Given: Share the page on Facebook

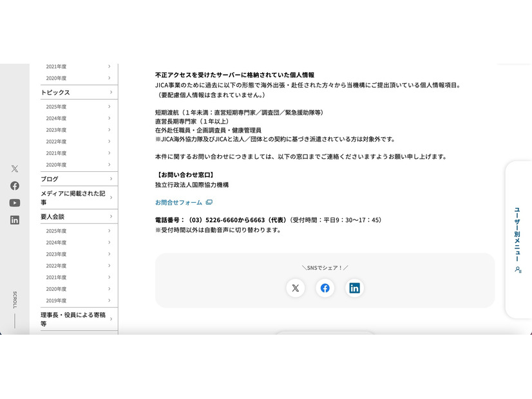Looking at the screenshot, I should pyautogui.click(x=325, y=288).
